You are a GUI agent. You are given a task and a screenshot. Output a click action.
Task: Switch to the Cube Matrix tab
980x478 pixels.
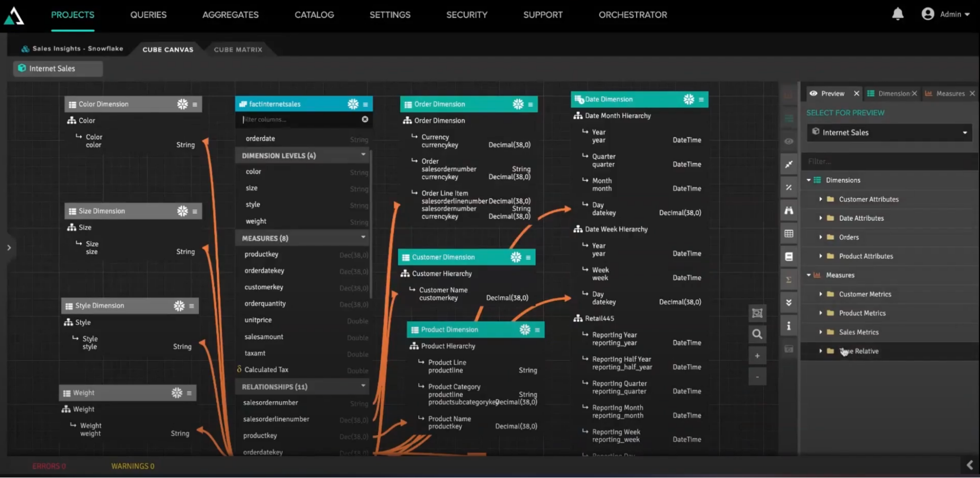[238, 50]
